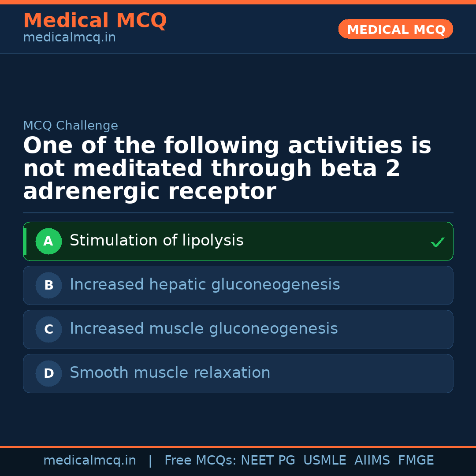Image resolution: width=476 pixels, height=476 pixels.
Task: Choose answer 'Smooth muscle relaxation'
Action: coord(170,373)
